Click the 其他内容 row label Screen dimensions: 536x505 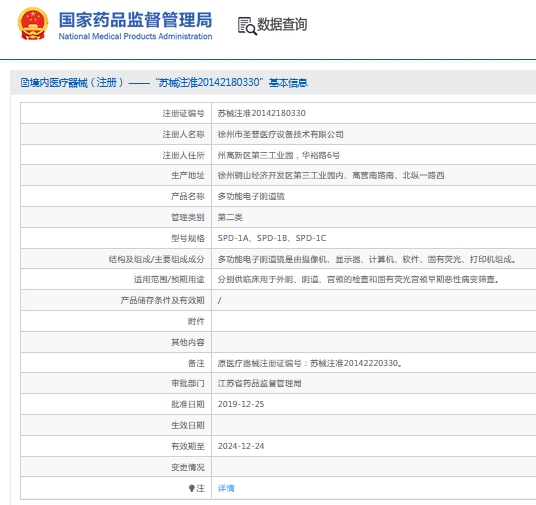(188, 342)
